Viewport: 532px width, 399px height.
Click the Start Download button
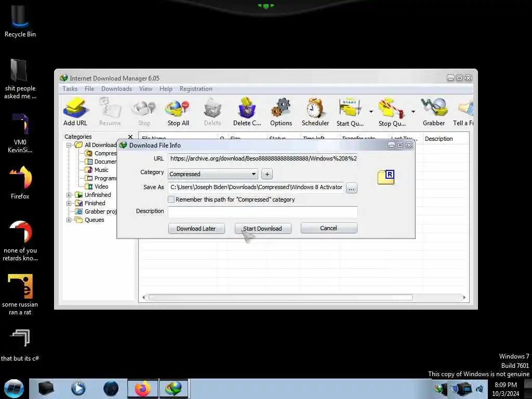[262, 229]
